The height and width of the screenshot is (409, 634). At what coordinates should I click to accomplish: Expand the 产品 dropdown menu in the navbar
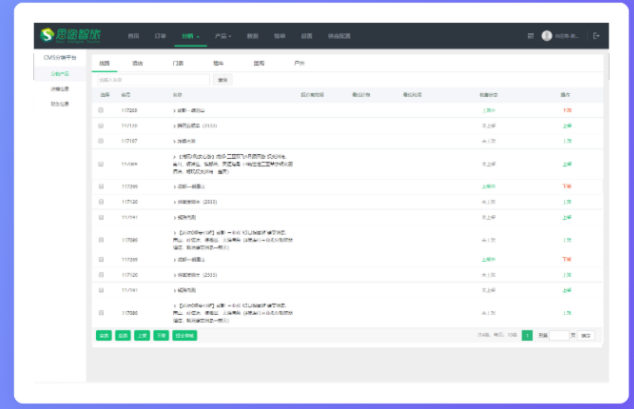click(222, 36)
